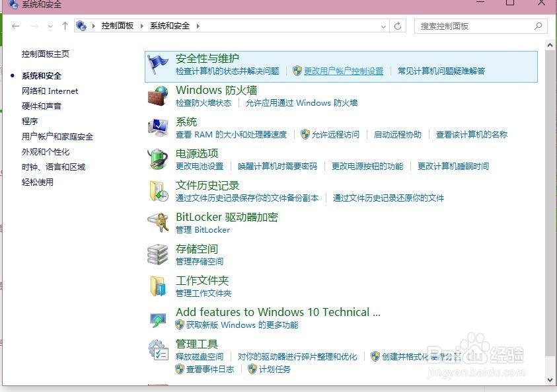Expand the root chevron before 控制面板
Screen dimensions: 557x392
point(93,26)
